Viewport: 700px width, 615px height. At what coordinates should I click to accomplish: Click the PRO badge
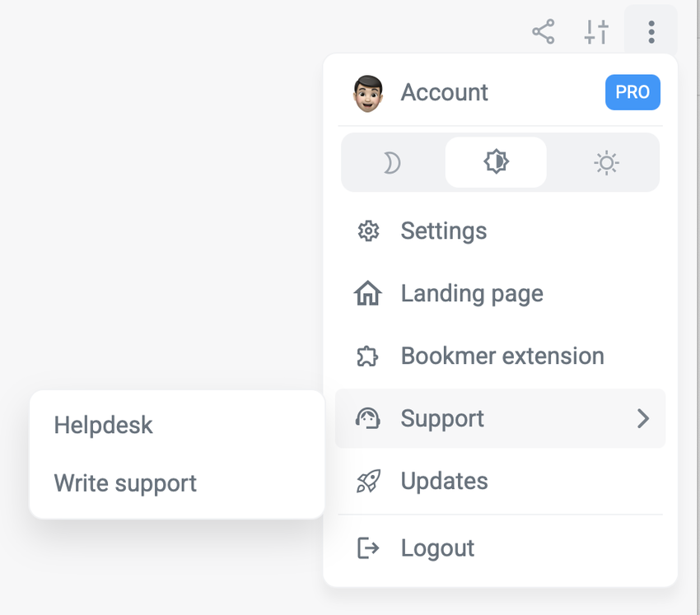(632, 92)
